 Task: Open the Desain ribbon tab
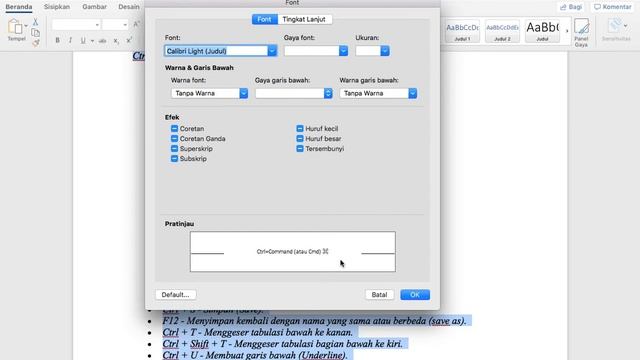pyautogui.click(x=129, y=7)
